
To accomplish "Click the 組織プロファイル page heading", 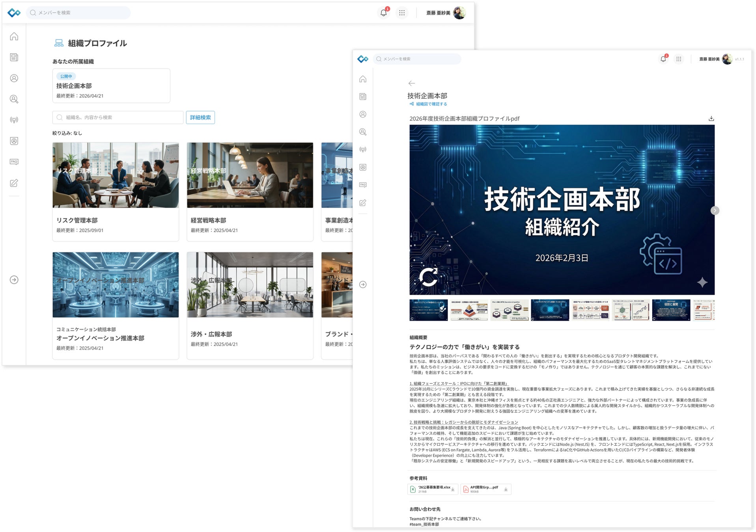I will point(97,43).
